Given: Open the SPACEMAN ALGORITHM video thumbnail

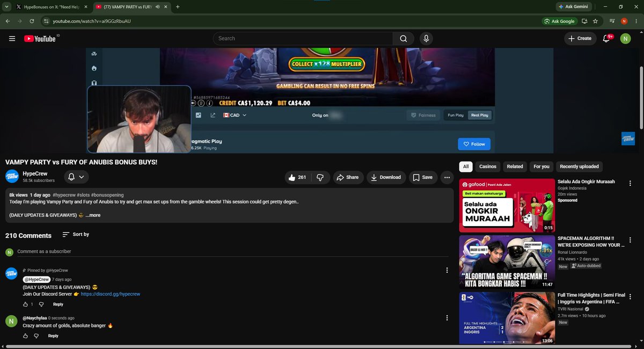Looking at the screenshot, I should (x=507, y=262).
